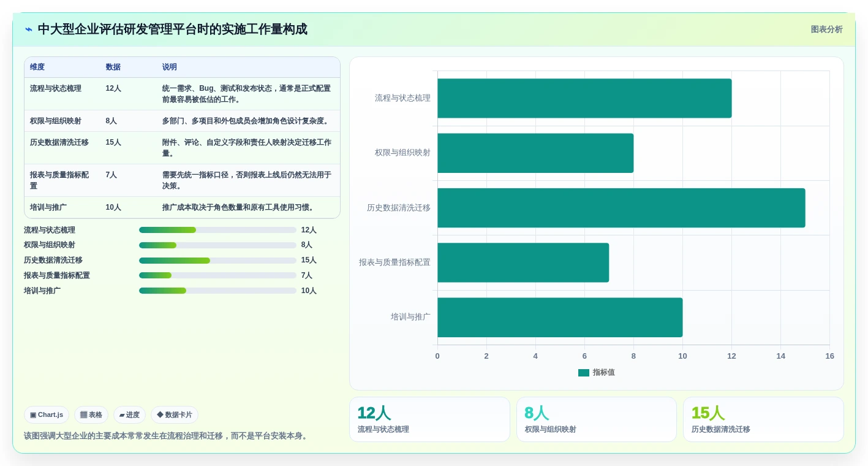Click the 10人 value in table
868x466 pixels.
click(113, 207)
